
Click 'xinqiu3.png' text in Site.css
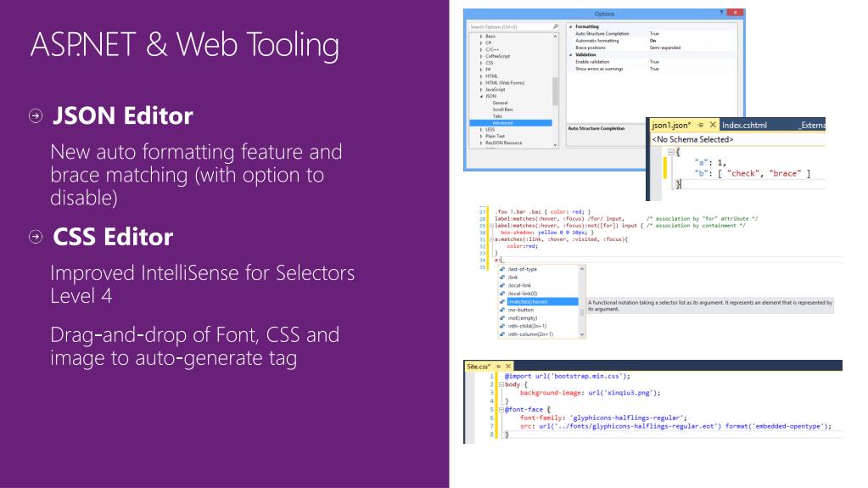627,393
